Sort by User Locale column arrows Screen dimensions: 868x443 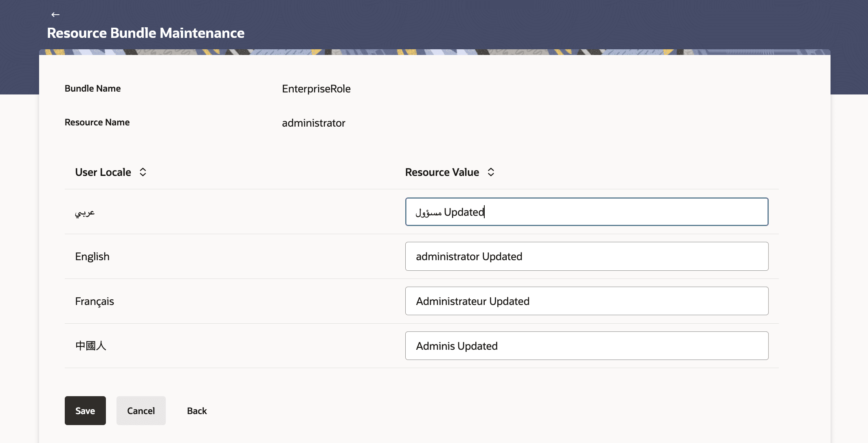[x=143, y=172]
